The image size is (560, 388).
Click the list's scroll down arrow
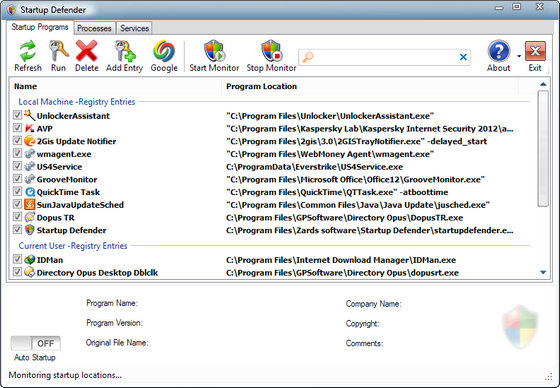coord(543,272)
